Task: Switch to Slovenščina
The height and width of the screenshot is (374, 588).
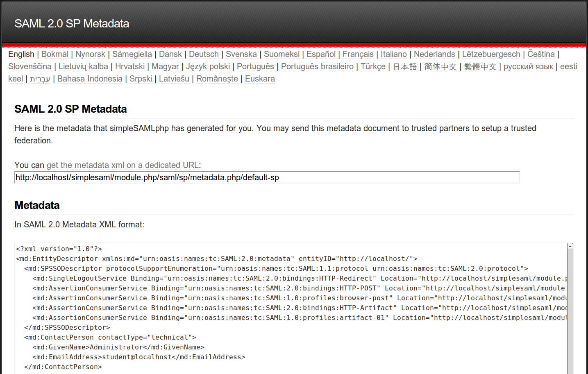Action: [x=30, y=66]
